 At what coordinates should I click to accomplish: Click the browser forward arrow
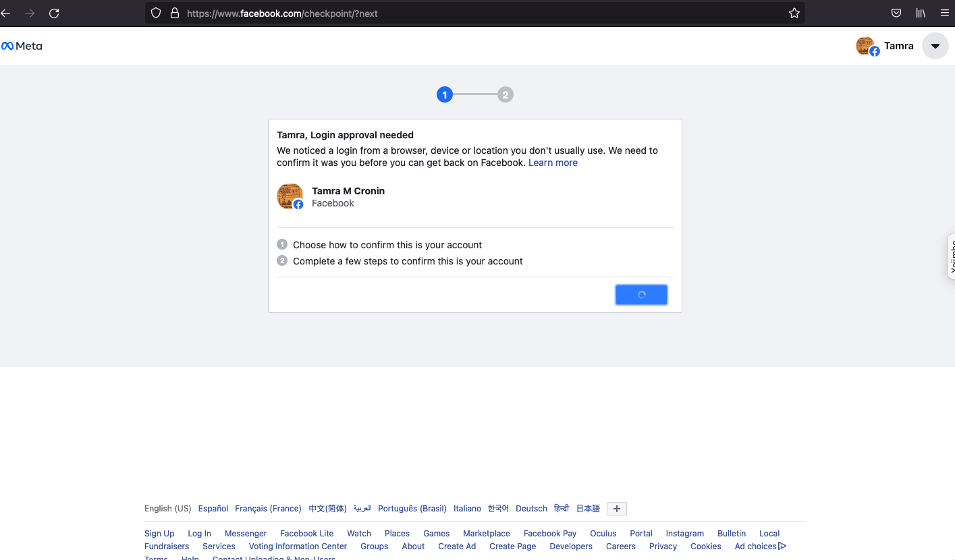[30, 13]
